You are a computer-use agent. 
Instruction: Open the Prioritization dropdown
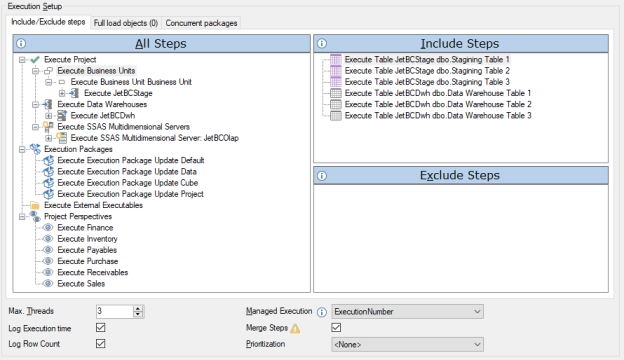408,344
